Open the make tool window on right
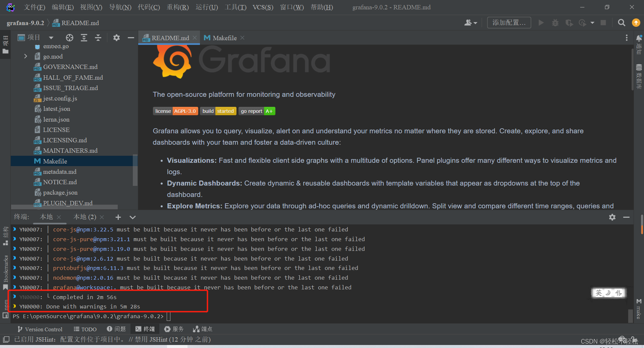Image resolution: width=644 pixels, height=348 pixels. click(639, 309)
